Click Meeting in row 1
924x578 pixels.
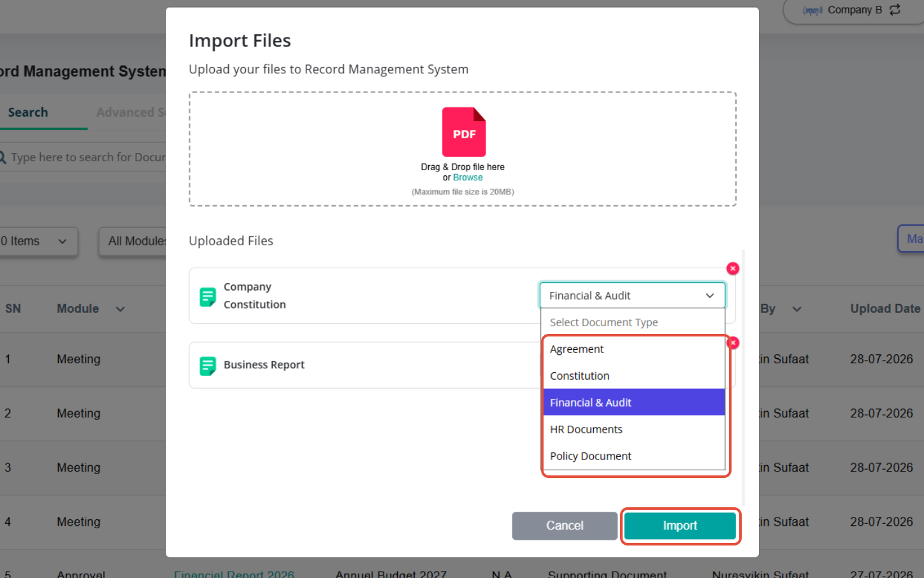pyautogui.click(x=78, y=359)
